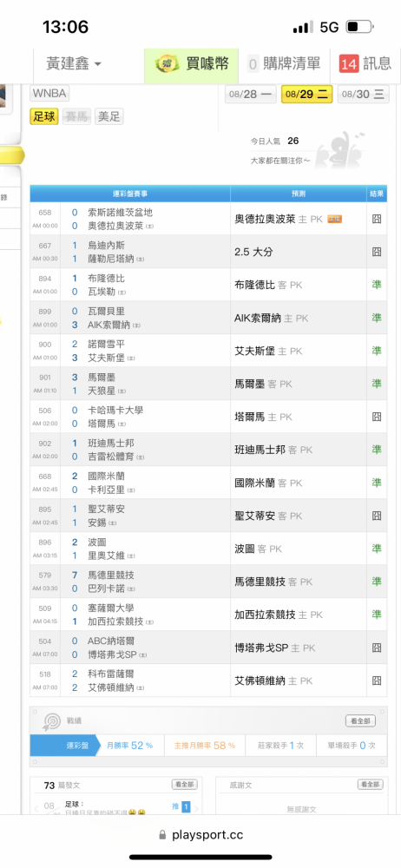This screenshot has width=401, height=868.
Task: Switch to the 08/28 一 date tab
Action: tap(251, 94)
